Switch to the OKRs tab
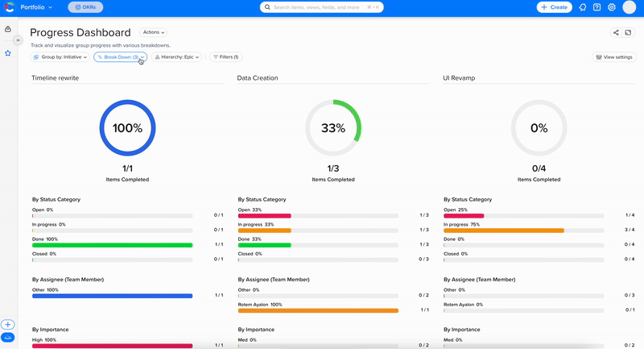Screen dimensions: 644x349 point(85,7)
